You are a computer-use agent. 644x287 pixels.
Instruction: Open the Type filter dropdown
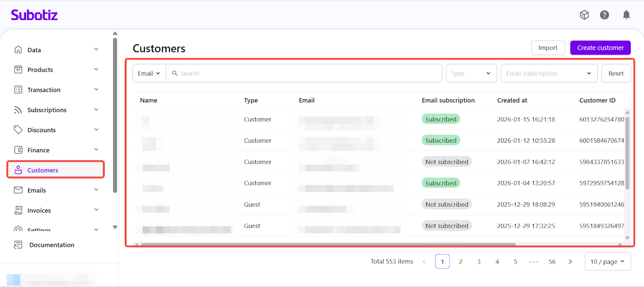point(471,73)
